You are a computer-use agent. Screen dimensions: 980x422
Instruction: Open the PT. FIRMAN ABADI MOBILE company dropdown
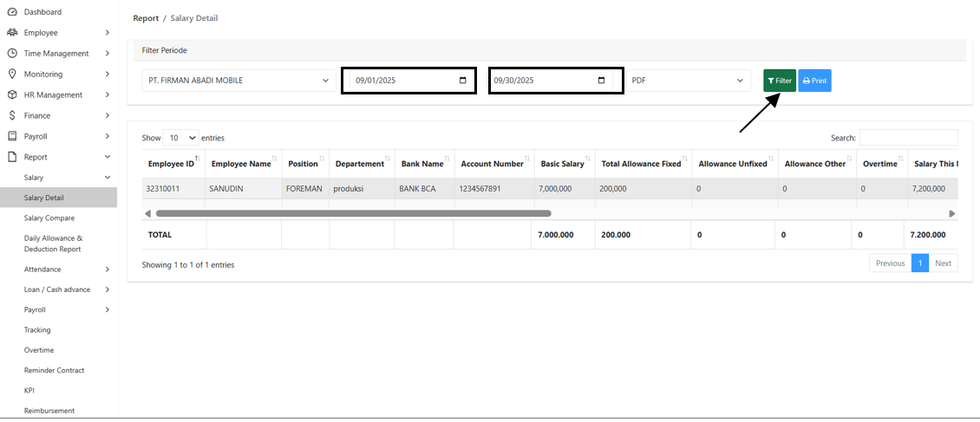click(x=238, y=81)
